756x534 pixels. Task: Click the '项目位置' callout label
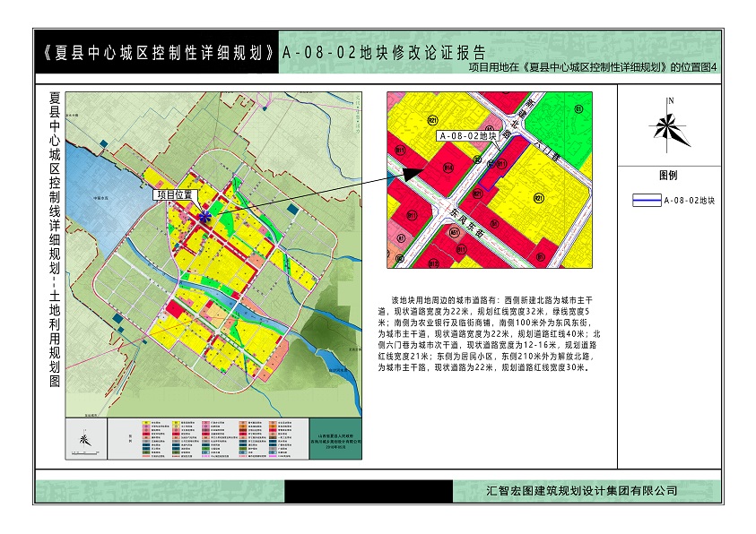tap(175, 194)
